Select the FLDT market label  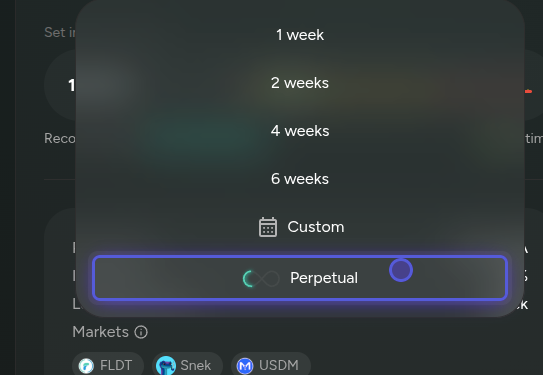tap(116, 365)
